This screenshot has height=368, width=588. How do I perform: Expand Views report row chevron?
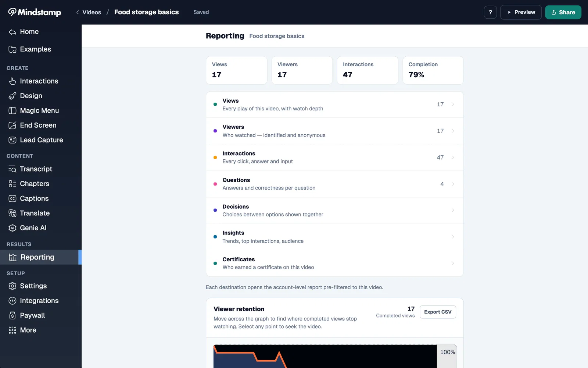(453, 105)
